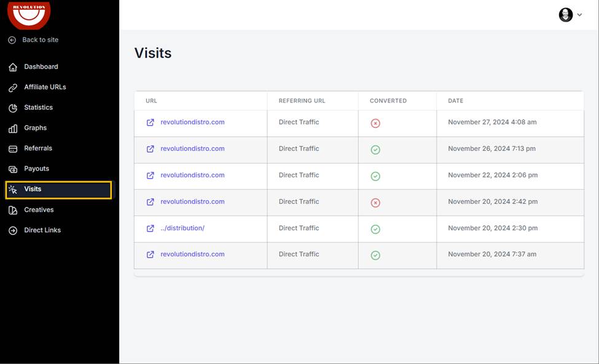
Task: Click the Creatives swatch icon
Action: click(x=13, y=210)
